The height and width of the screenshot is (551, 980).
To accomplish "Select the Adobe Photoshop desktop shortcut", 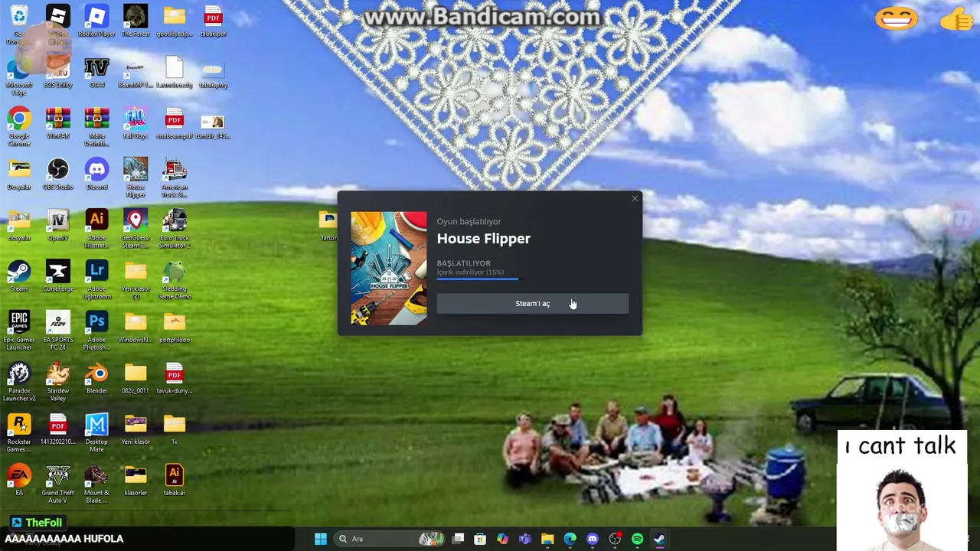I will (96, 331).
